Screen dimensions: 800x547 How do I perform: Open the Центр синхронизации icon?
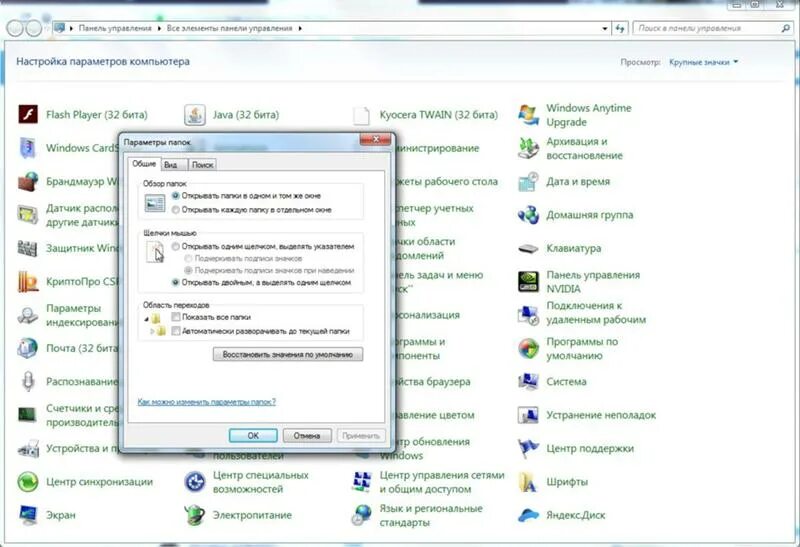[28, 482]
